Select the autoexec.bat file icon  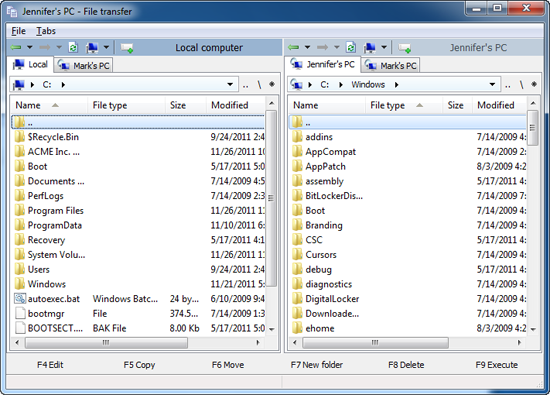tap(20, 299)
